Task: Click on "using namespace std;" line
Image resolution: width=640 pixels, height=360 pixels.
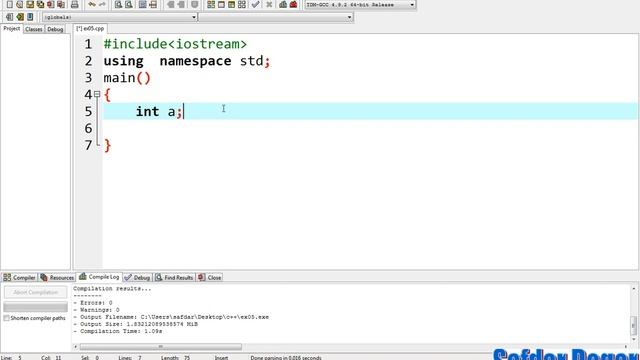Action: click(x=187, y=61)
